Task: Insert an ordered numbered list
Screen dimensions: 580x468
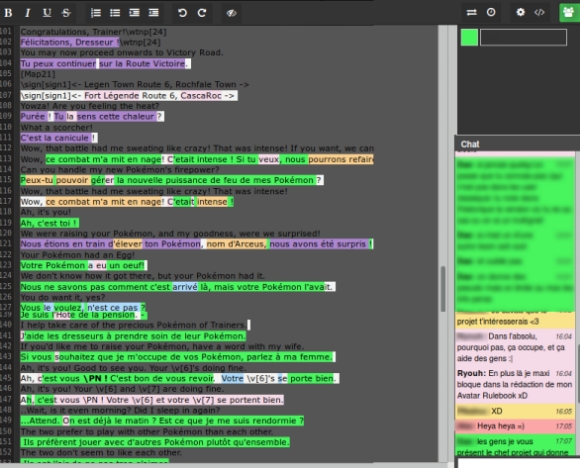Action: coord(96,13)
